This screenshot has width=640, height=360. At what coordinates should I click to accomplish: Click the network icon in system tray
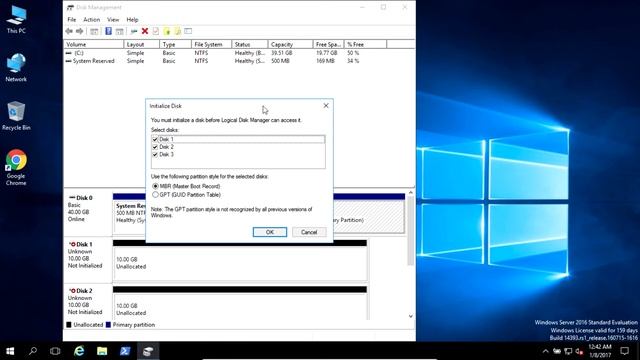click(x=568, y=351)
